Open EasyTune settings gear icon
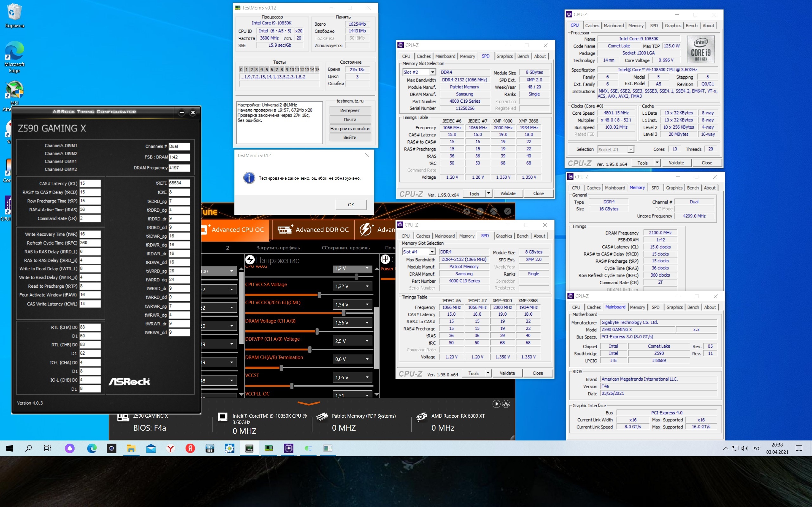The height and width of the screenshot is (507, 812). (466, 211)
